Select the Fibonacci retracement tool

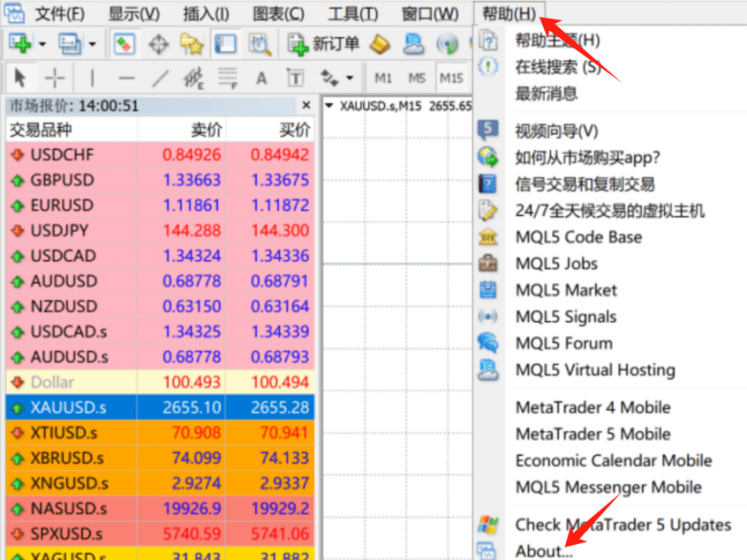click(227, 77)
